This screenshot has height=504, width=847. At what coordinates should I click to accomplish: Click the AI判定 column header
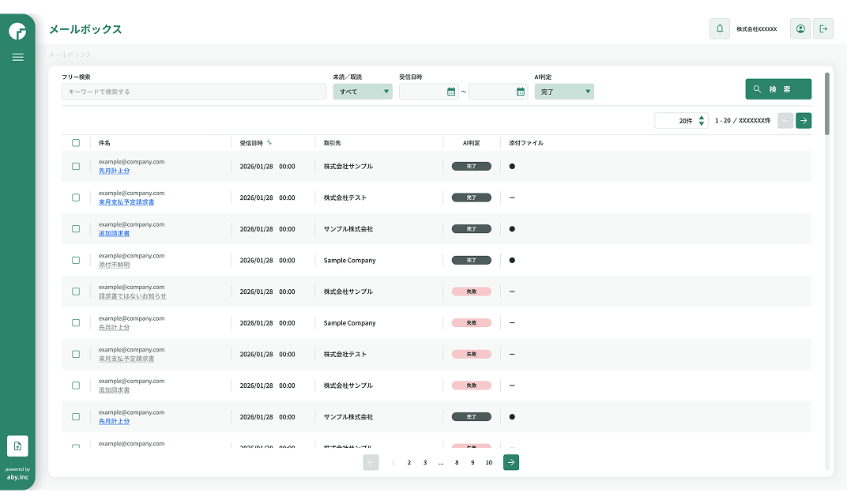pos(471,143)
